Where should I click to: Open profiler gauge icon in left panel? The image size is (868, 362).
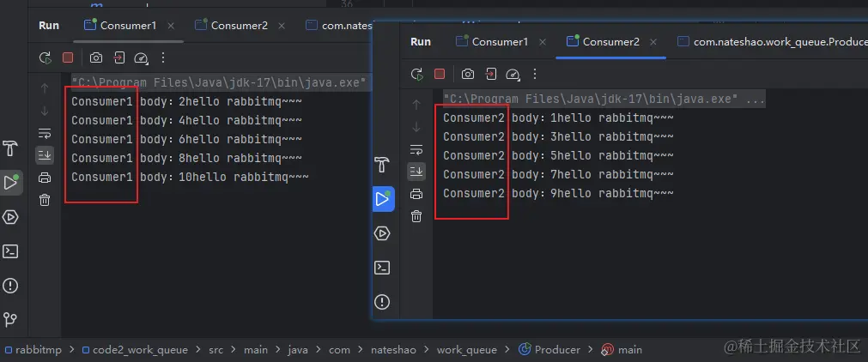142,57
